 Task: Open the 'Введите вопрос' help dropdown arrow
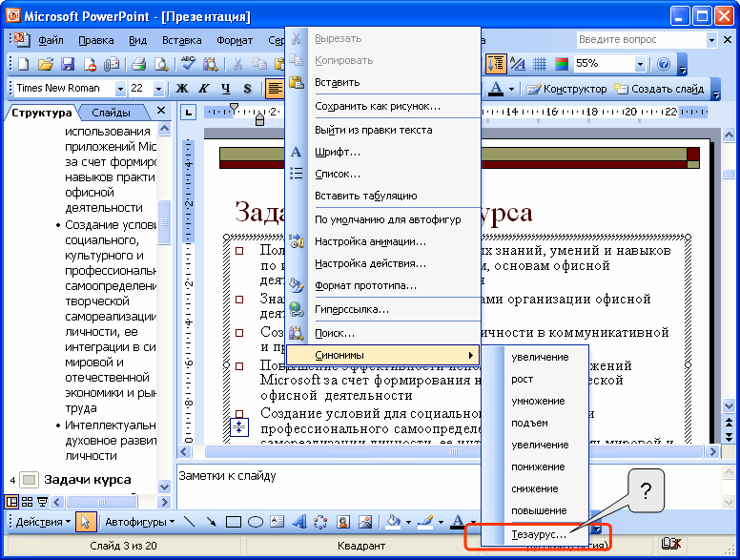tap(711, 40)
